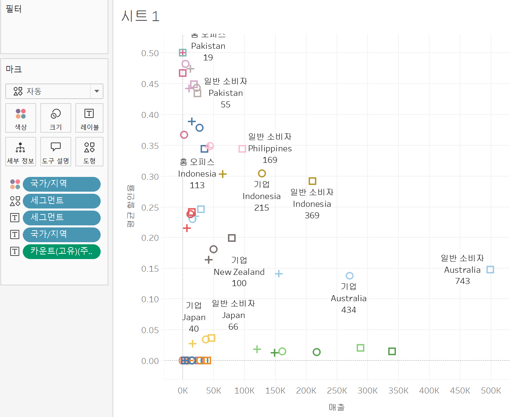This screenshot has height=417, width=532.
Task: Select the Indonesia 기업 circle mark (215)
Action: click(262, 173)
